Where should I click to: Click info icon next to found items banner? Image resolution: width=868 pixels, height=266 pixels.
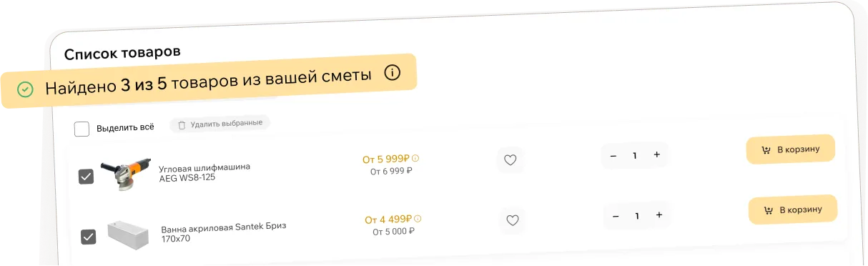coord(392,72)
